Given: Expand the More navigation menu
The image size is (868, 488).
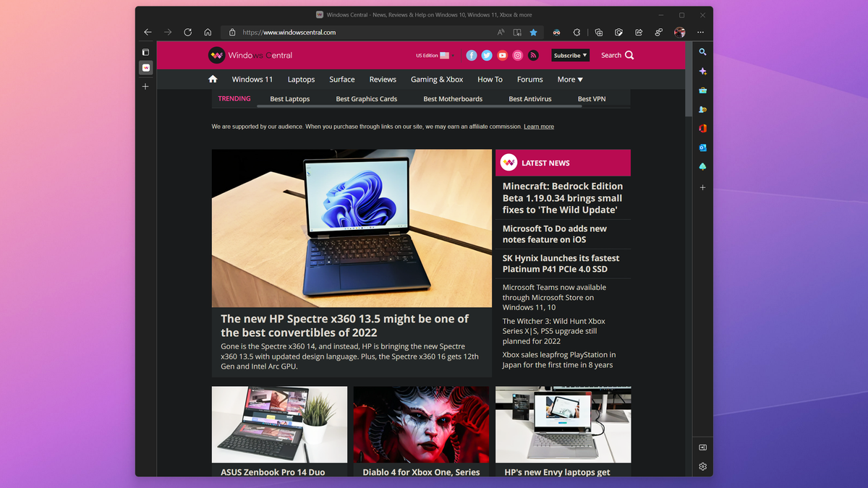Looking at the screenshot, I should click(570, 80).
